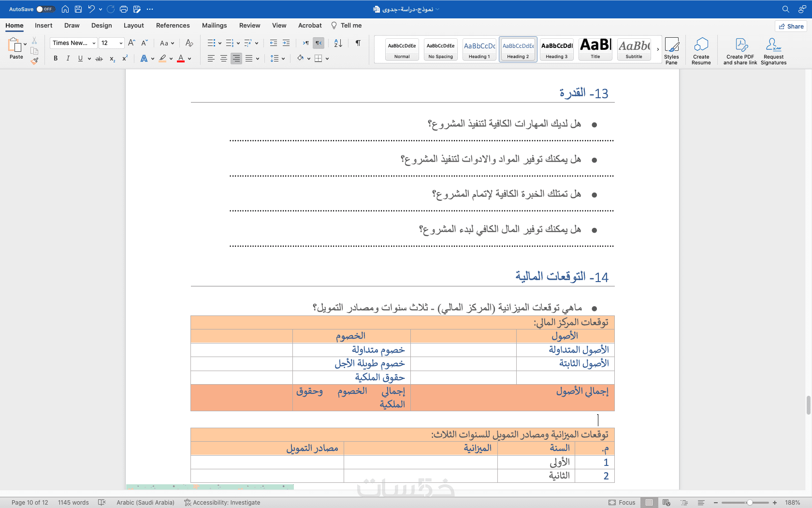This screenshot has width=812, height=508.
Task: Expand the borders dropdown arrow
Action: coord(327,59)
